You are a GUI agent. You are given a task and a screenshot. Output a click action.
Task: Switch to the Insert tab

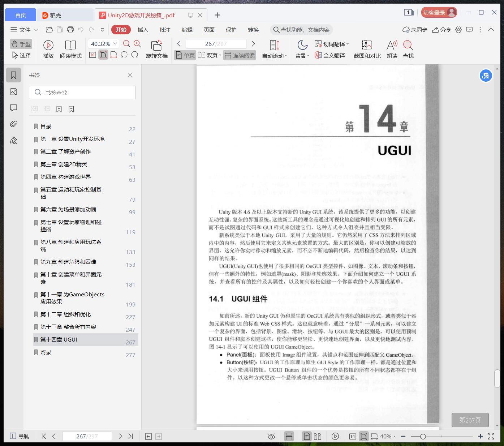click(x=143, y=30)
